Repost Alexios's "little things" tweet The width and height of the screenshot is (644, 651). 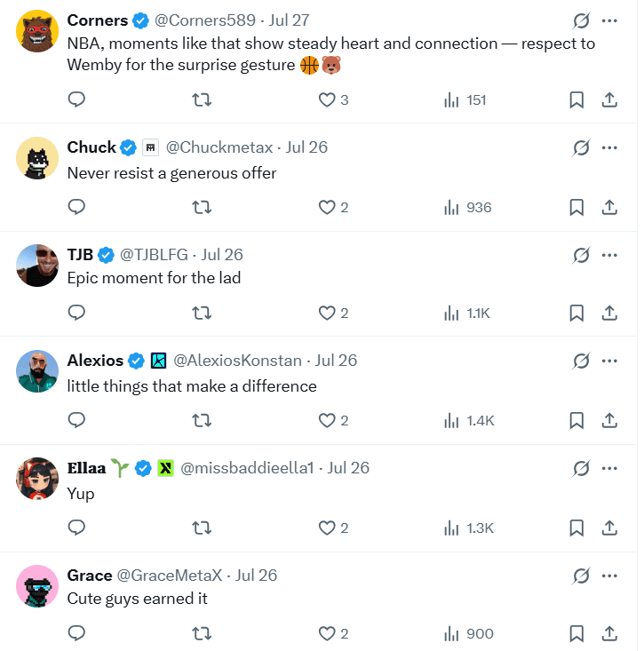click(202, 421)
